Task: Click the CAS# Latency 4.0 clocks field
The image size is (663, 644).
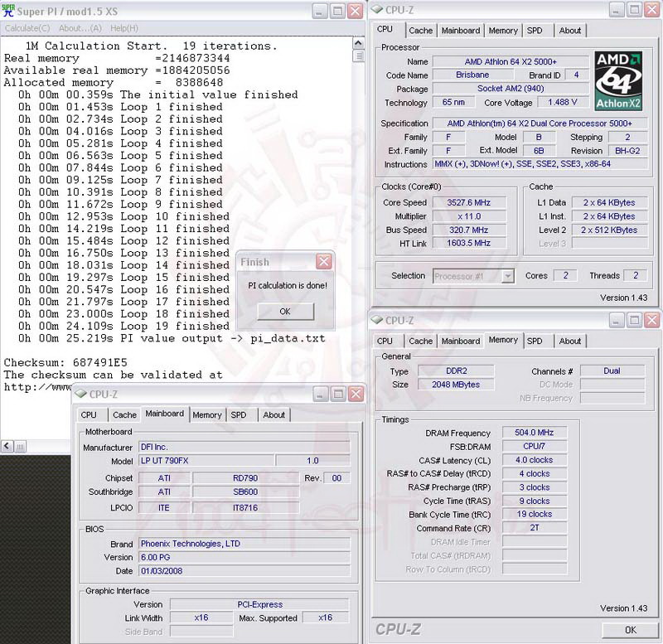Action: [535, 460]
